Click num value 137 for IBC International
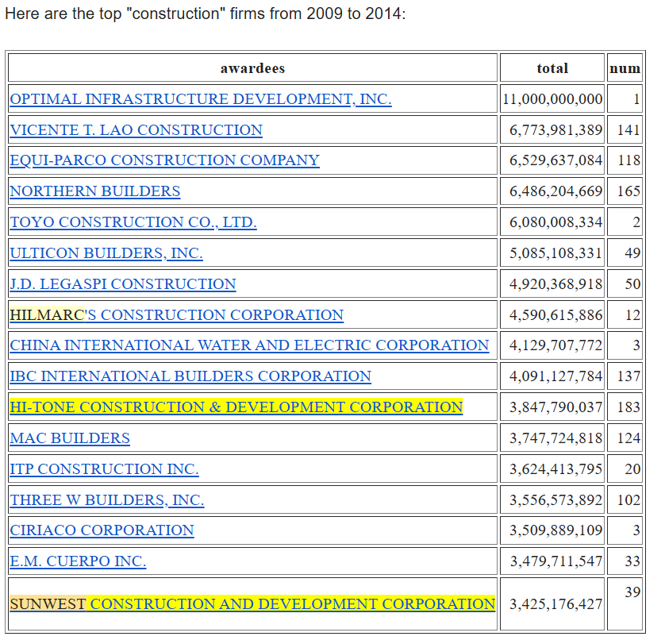Screen dimensions: 665x644 pos(628,377)
